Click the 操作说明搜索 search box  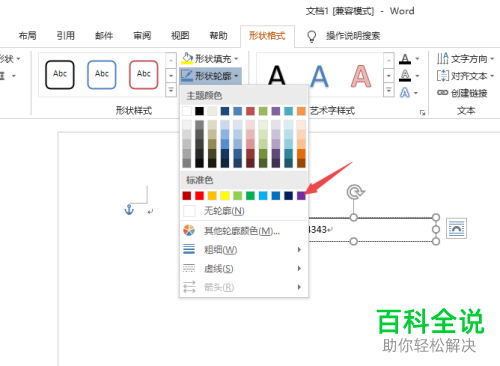(x=353, y=36)
